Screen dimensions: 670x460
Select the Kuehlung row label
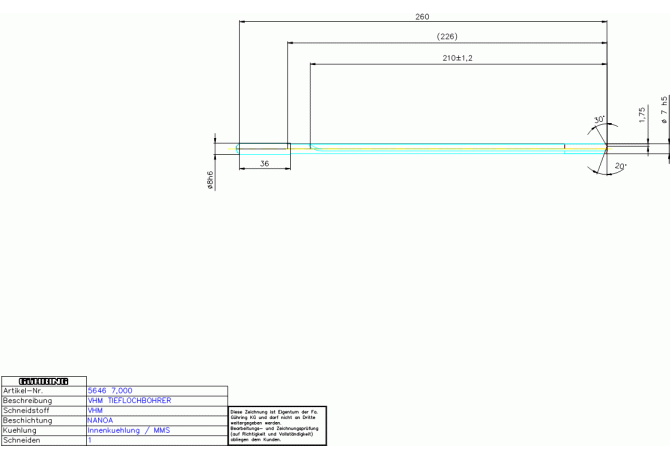tap(20, 430)
